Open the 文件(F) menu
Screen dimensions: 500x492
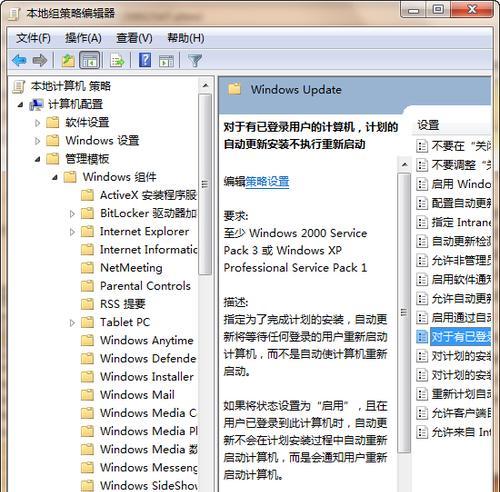coord(33,38)
